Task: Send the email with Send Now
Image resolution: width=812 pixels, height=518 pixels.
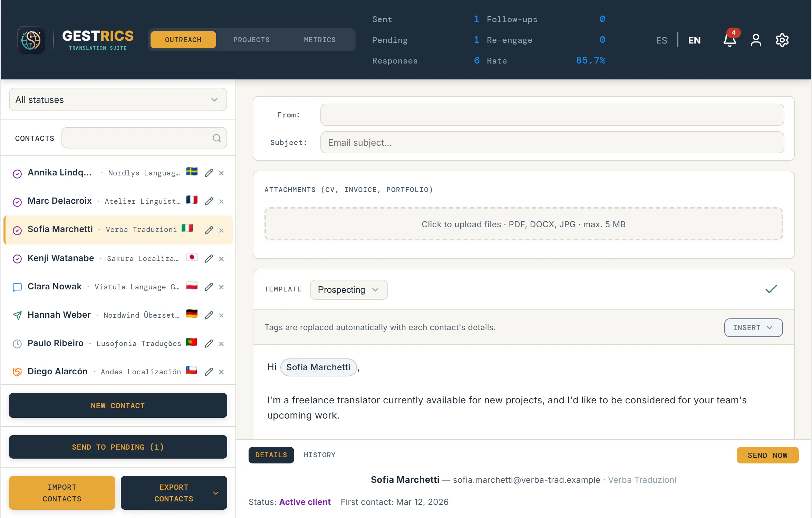Action: coord(767,455)
